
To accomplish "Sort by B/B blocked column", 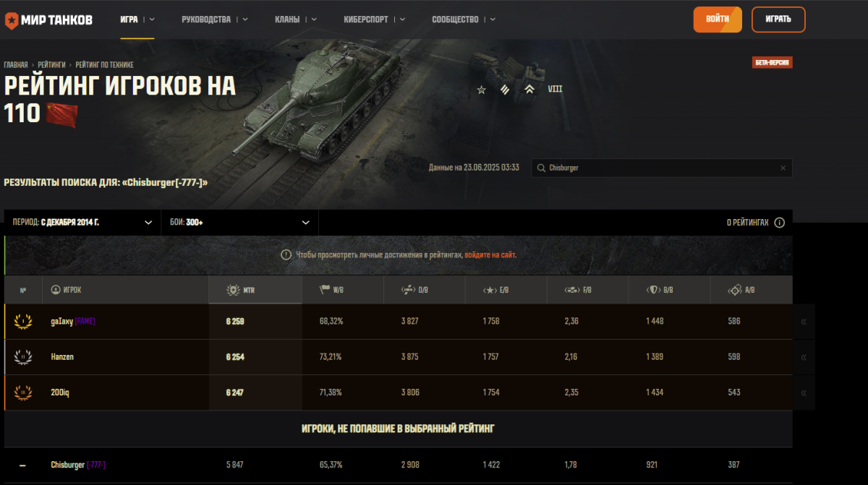I will pos(670,290).
